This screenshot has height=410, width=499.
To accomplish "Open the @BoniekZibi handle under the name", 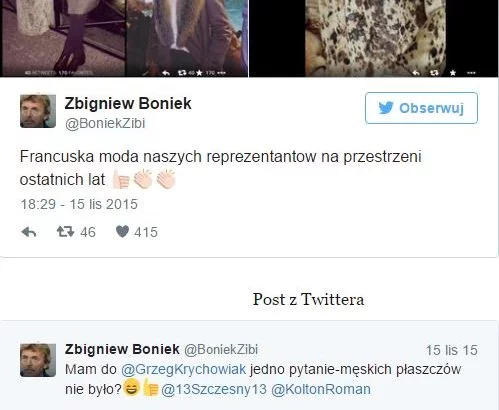I will click(x=105, y=123).
